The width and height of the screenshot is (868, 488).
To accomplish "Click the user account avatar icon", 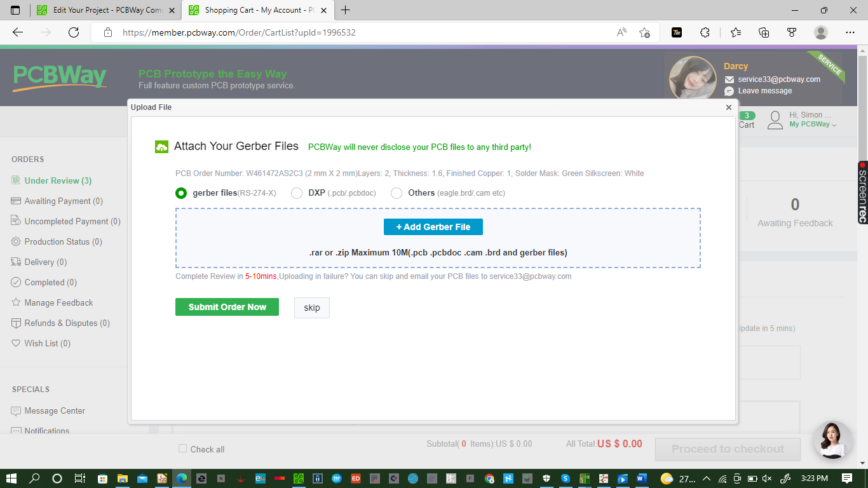I will [775, 120].
